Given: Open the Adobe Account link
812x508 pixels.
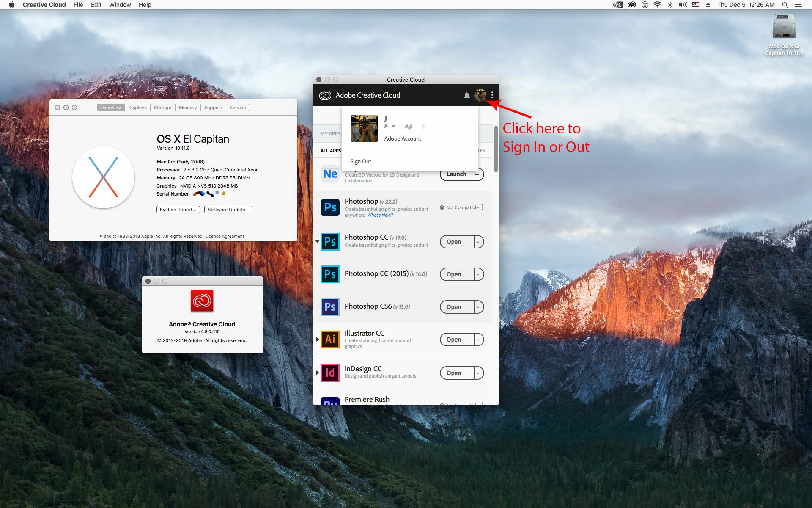Looking at the screenshot, I should point(403,138).
